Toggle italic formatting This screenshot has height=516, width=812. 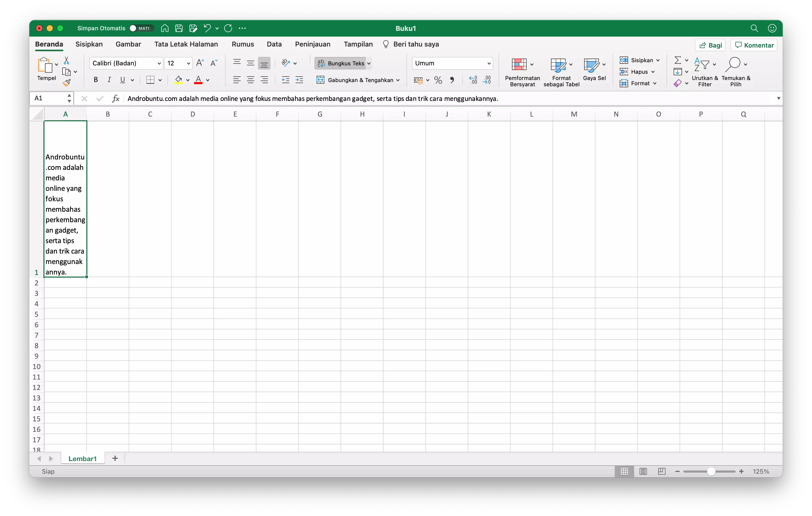pos(109,80)
